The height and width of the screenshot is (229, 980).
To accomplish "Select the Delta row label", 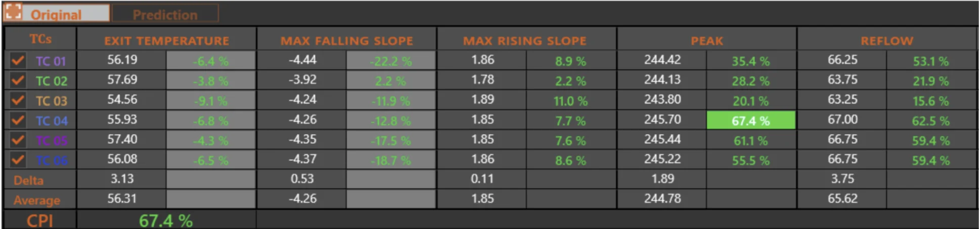I will coord(29,180).
